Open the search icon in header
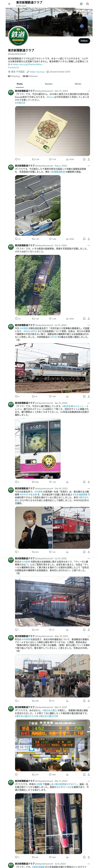This screenshot has height=868, width=98. click(88, 4)
